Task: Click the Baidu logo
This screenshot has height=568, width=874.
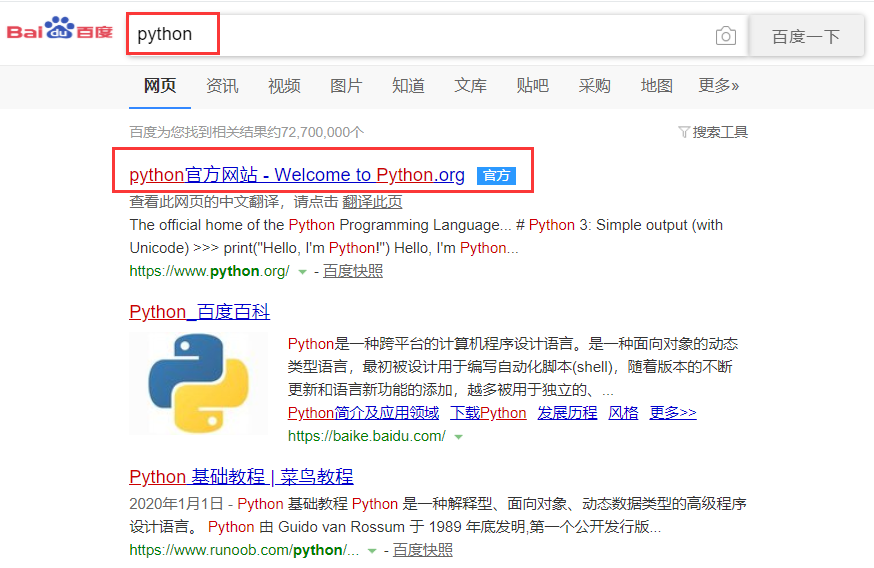Action: (60, 29)
